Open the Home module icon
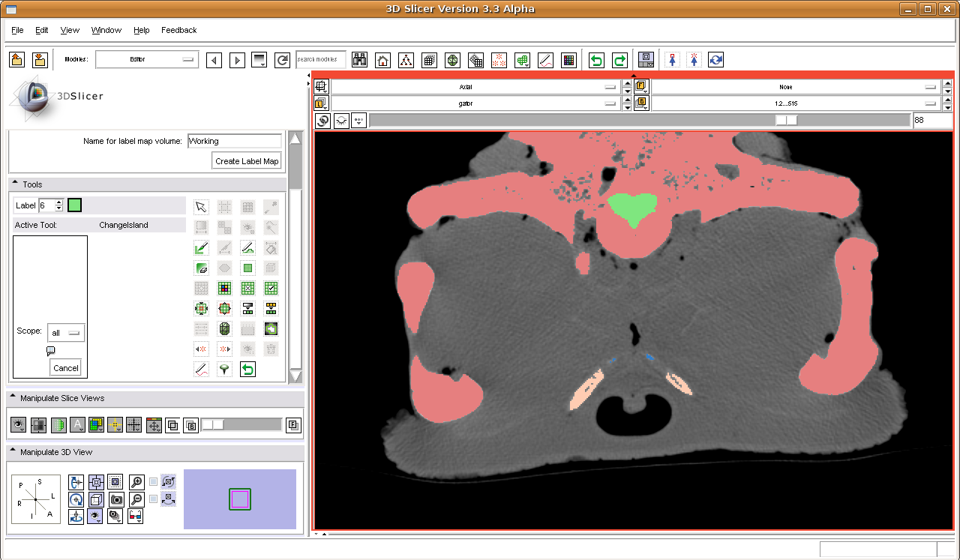Viewport: 960px width, 560px height. pyautogui.click(x=382, y=60)
